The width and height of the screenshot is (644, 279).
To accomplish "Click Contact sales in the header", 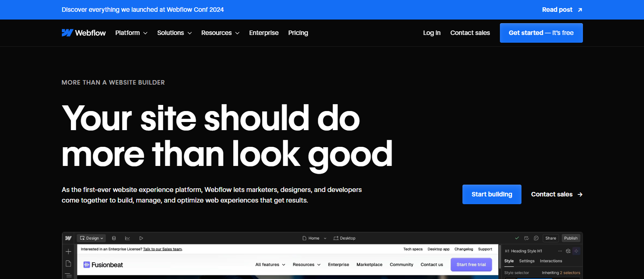I will (x=470, y=33).
